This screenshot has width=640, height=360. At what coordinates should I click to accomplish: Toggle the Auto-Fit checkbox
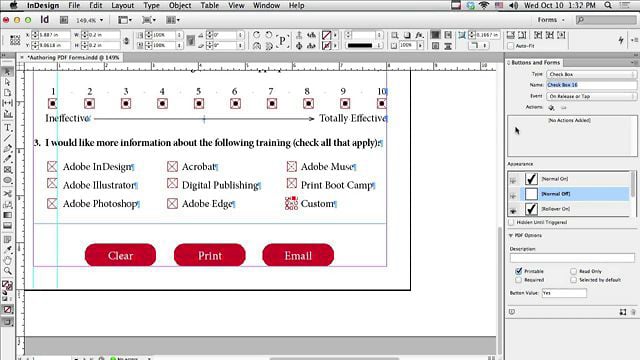pyautogui.click(x=511, y=46)
